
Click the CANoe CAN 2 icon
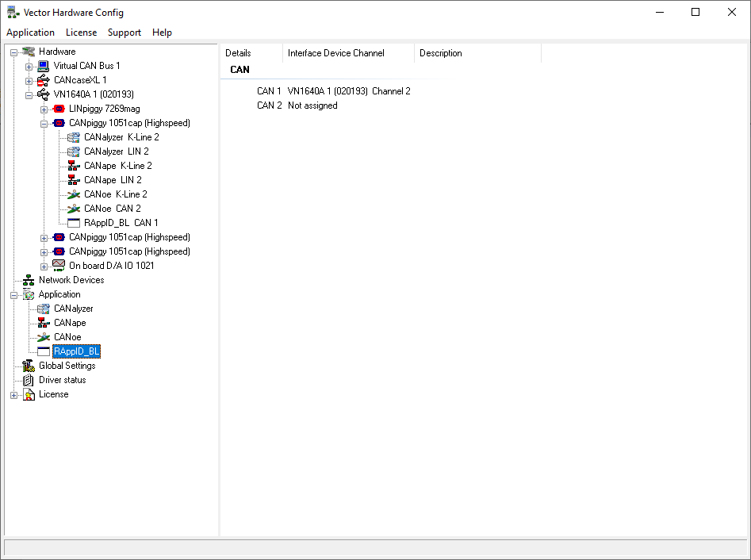tap(75, 208)
